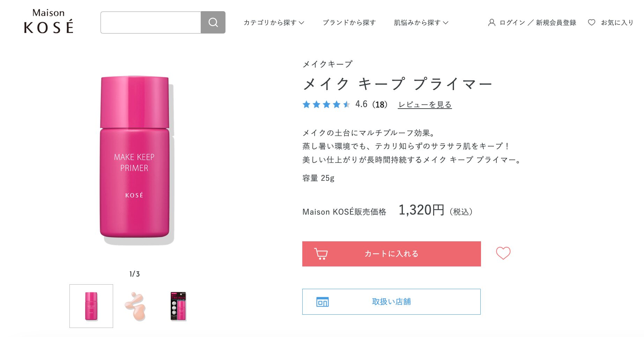Click the heart icon beside お気に入り

point(592,22)
